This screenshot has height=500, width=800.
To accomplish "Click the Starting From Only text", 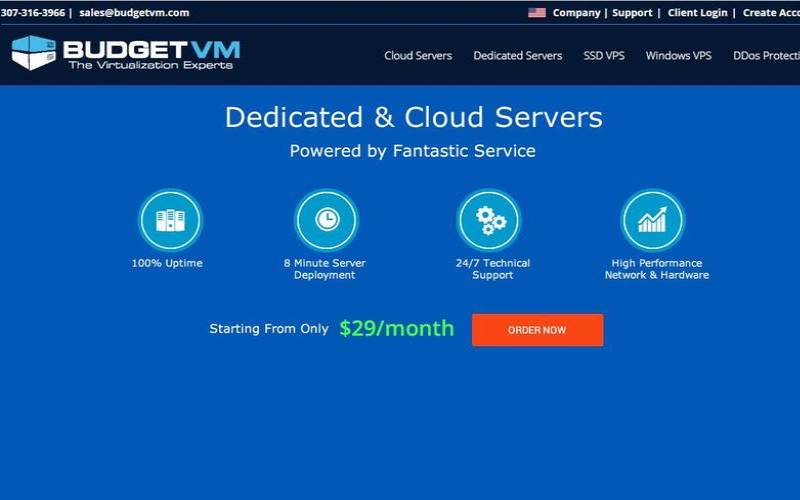I will 269,329.
